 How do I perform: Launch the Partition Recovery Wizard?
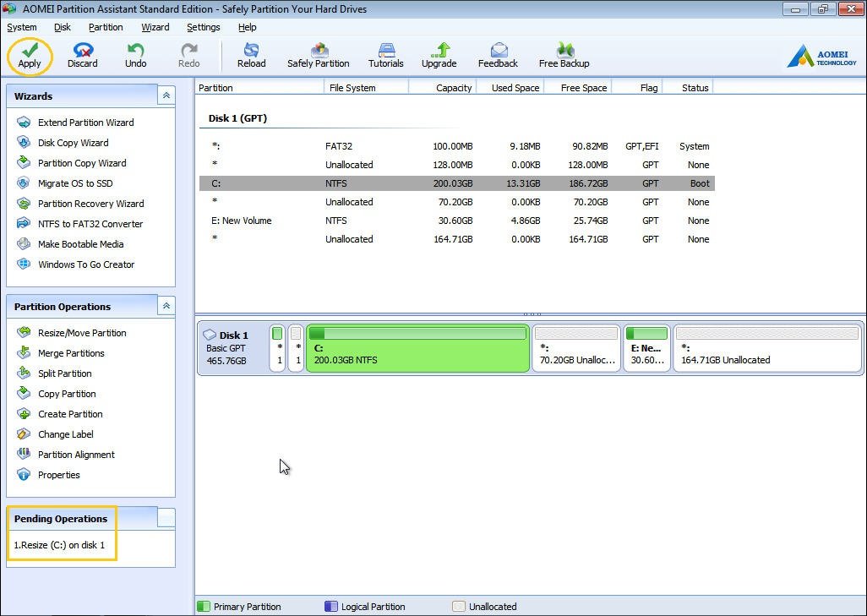(x=81, y=204)
